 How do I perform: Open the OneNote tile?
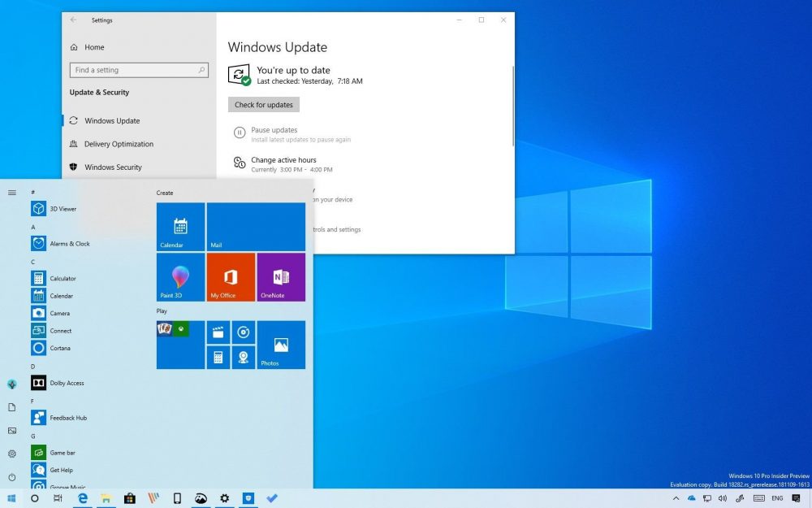pyautogui.click(x=280, y=277)
